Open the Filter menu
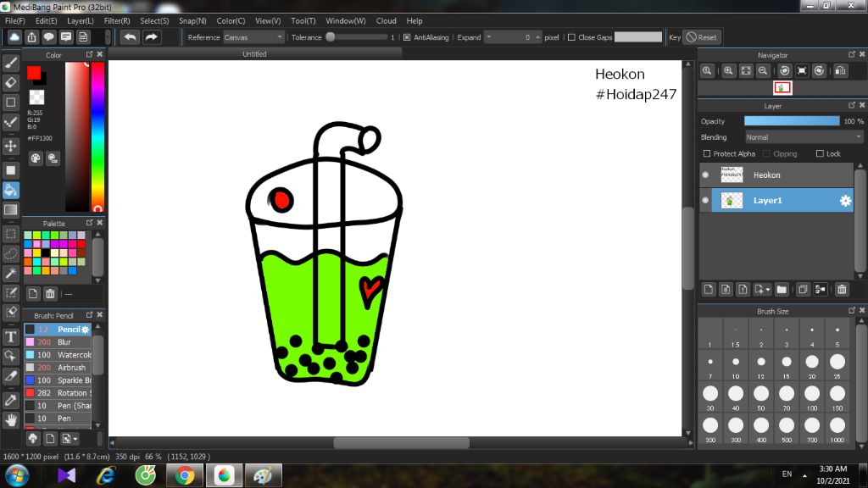Viewport: 868px width, 488px height. (117, 20)
